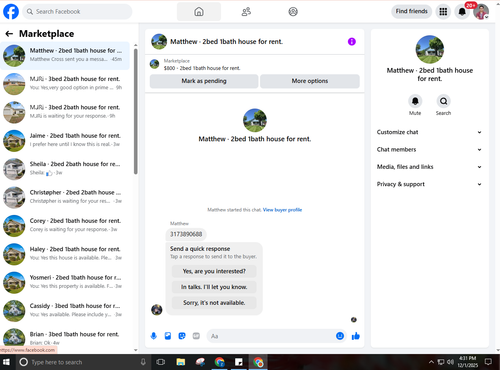Open the purple conversation information icon
Viewport: 500px width, 370px height.
coord(352,41)
